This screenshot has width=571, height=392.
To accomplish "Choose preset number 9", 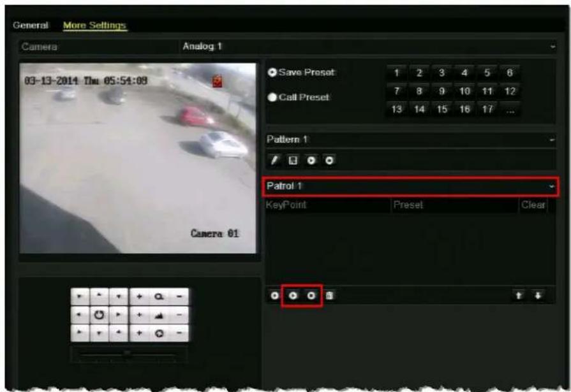I will pyautogui.click(x=441, y=91).
